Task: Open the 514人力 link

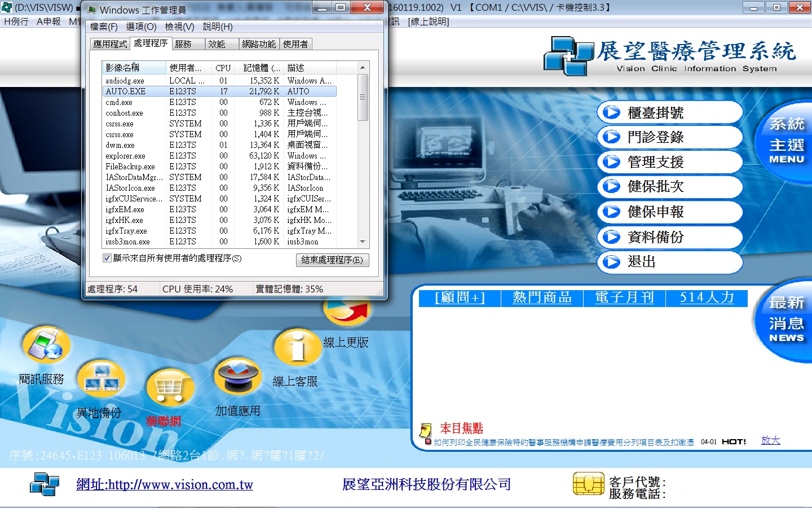Action: pos(707,297)
